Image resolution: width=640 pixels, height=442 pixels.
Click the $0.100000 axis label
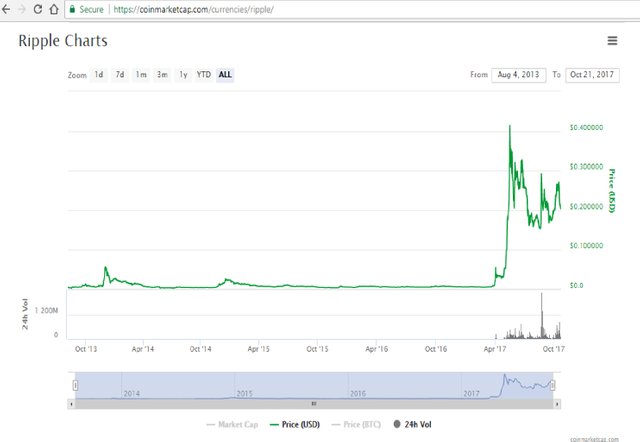click(586, 246)
